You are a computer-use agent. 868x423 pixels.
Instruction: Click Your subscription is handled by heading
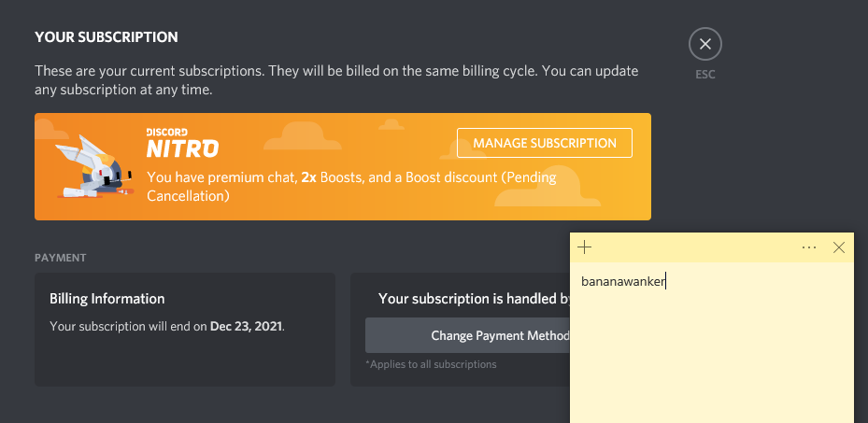point(475,299)
